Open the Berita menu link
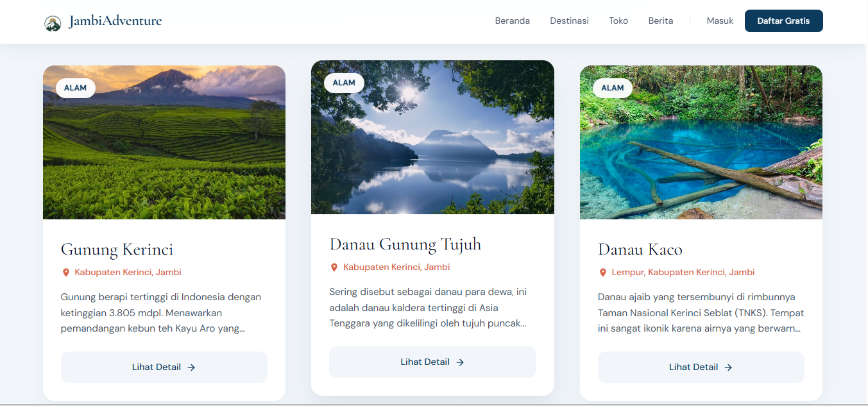 click(x=661, y=21)
